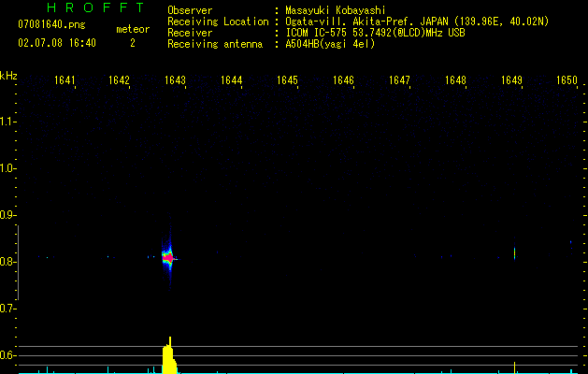Click the meteor count value 2
The image size is (588, 374).
[133, 43]
